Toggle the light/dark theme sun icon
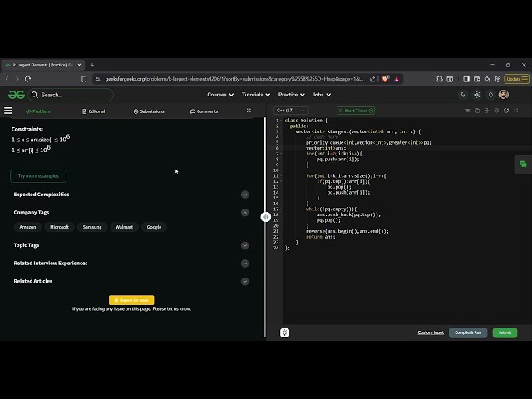Screen dimensions: 532x399 pos(476,95)
